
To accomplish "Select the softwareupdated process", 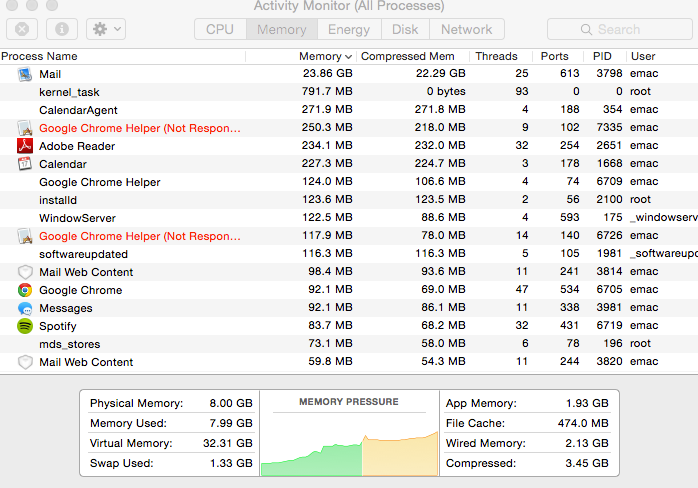I will tap(349, 254).
